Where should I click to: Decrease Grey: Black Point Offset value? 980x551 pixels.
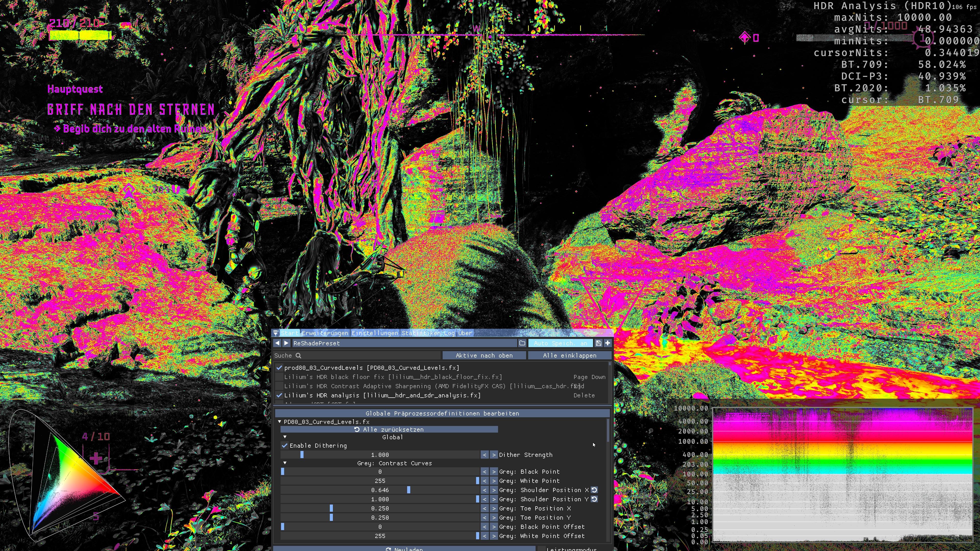484,527
